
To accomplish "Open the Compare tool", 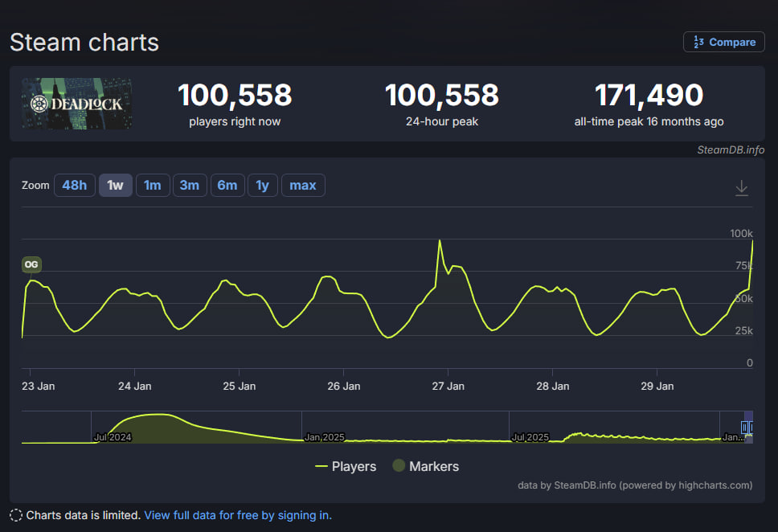I will (x=723, y=41).
